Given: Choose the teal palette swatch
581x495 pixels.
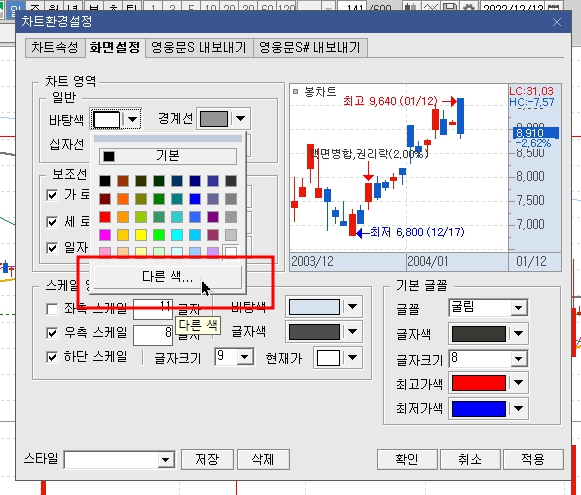Looking at the screenshot, I should [x=177, y=199].
